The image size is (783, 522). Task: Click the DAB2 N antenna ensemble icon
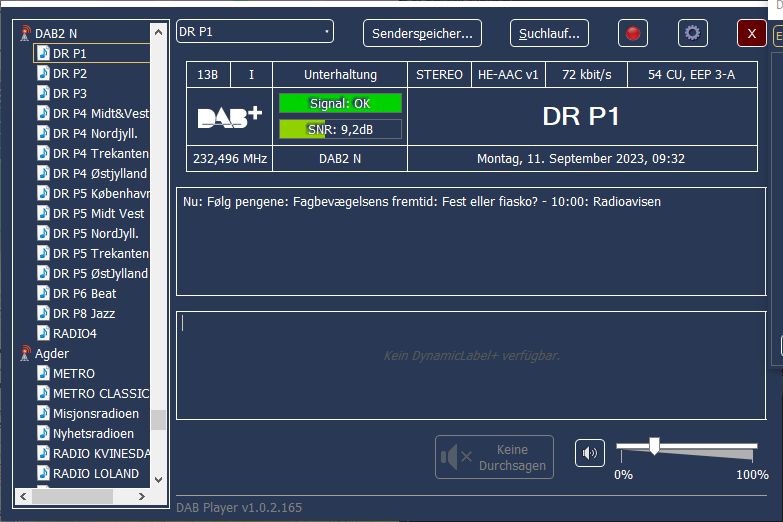coord(26,33)
